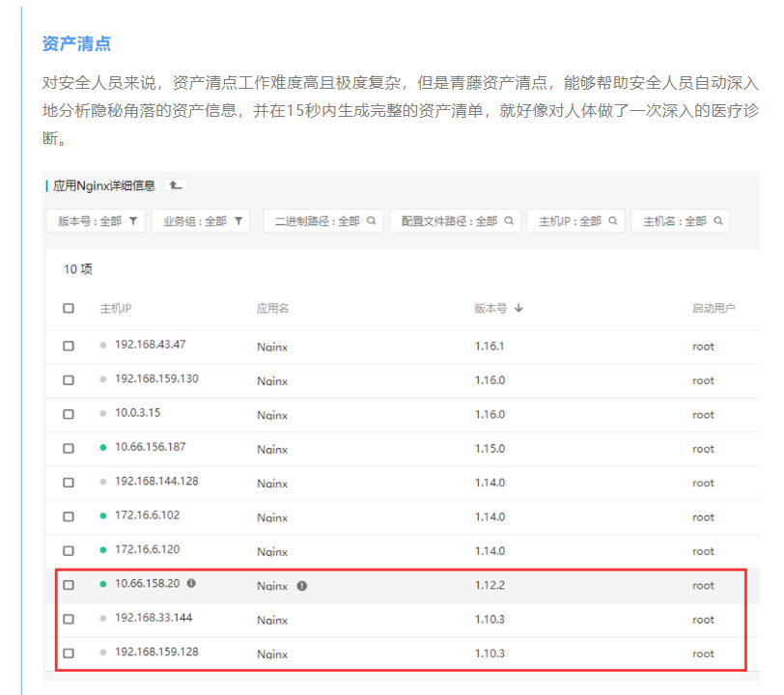The image size is (784, 695).
Task: Click the magnifier icon in 二进制路径 filter
Action: point(371,220)
